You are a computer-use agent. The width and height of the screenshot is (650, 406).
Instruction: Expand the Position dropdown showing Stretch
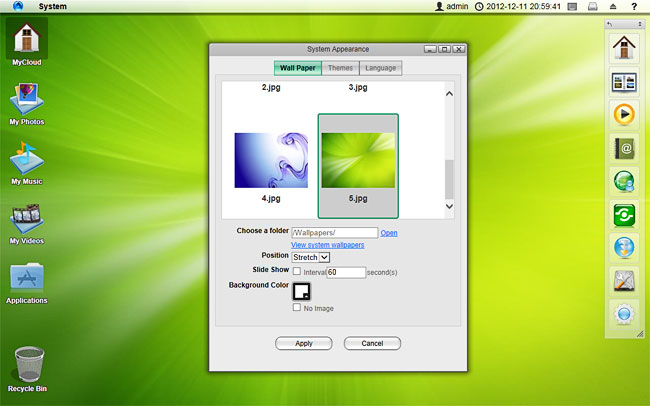click(x=310, y=257)
